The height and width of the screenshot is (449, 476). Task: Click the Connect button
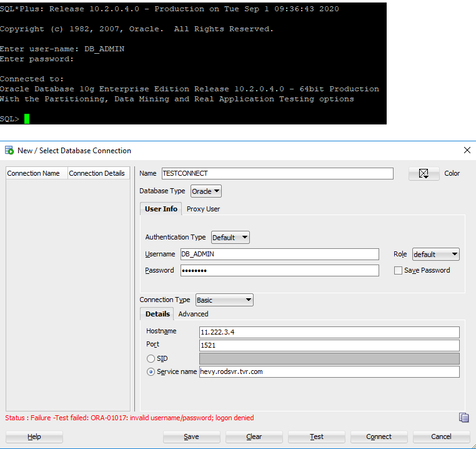coord(379,436)
